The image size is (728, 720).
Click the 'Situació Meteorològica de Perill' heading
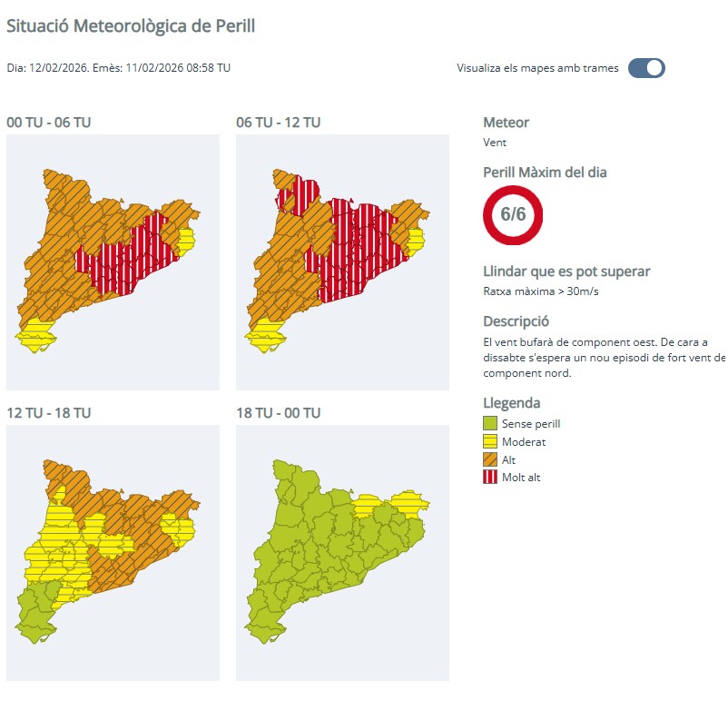pyautogui.click(x=131, y=26)
